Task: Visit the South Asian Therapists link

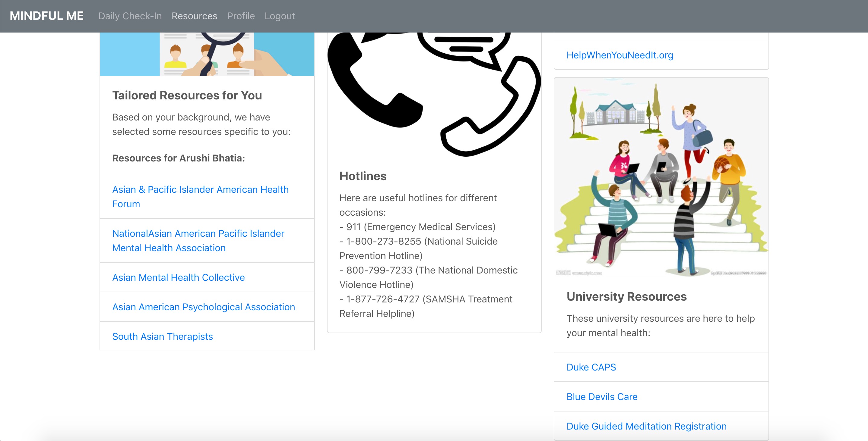Action: (163, 336)
